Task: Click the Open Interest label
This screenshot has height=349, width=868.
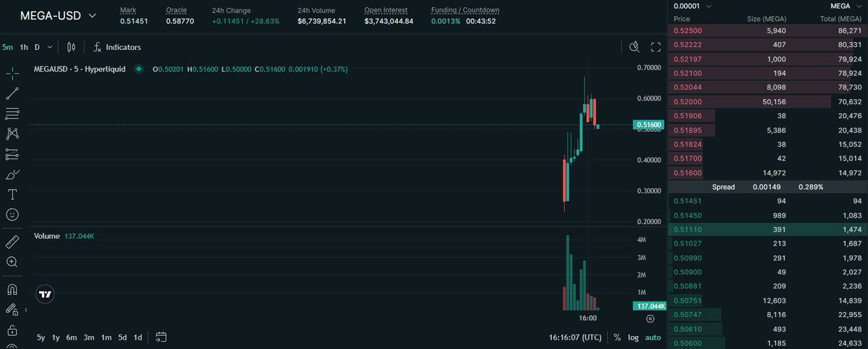Action: click(x=386, y=10)
